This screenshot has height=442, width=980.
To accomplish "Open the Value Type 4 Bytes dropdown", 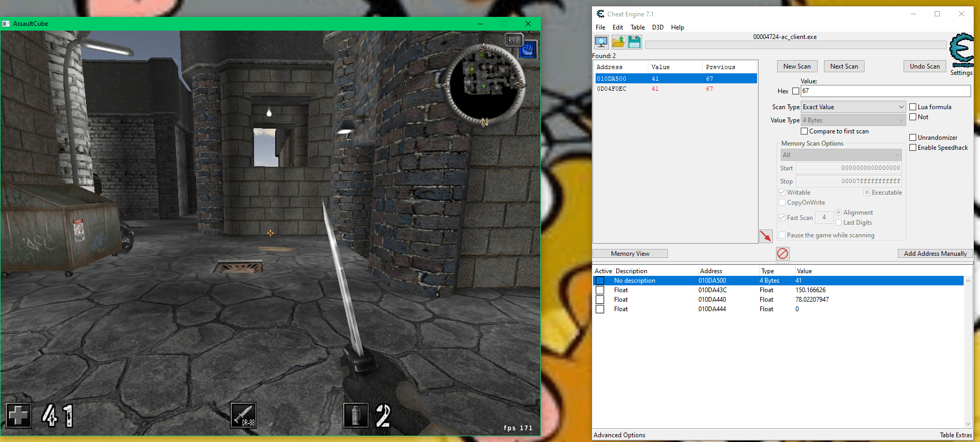I will [x=853, y=120].
